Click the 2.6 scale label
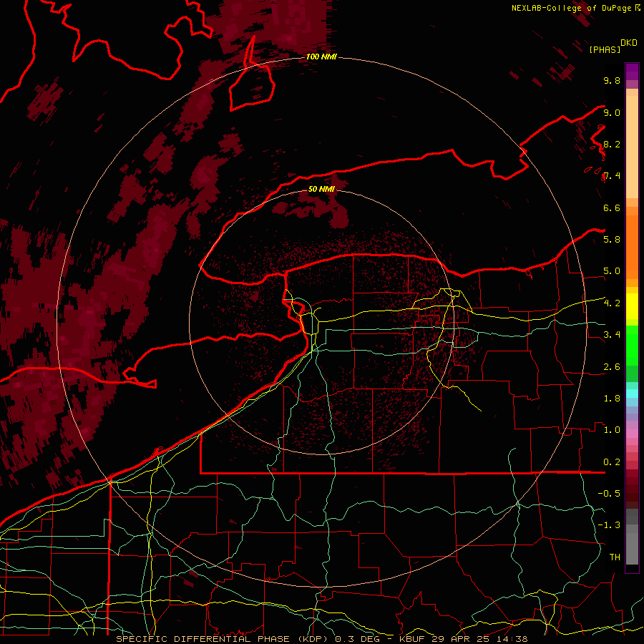Viewport: 644px width, 644px height. click(612, 367)
